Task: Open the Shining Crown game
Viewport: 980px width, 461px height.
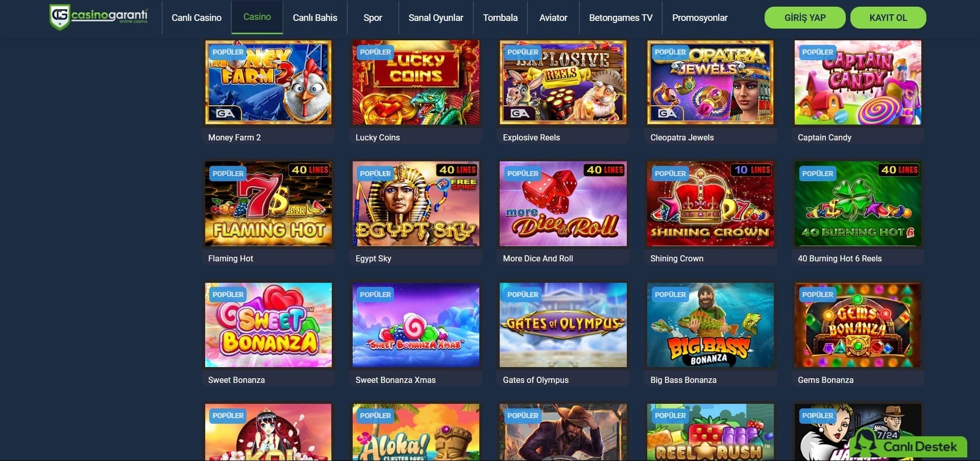Action: click(710, 204)
